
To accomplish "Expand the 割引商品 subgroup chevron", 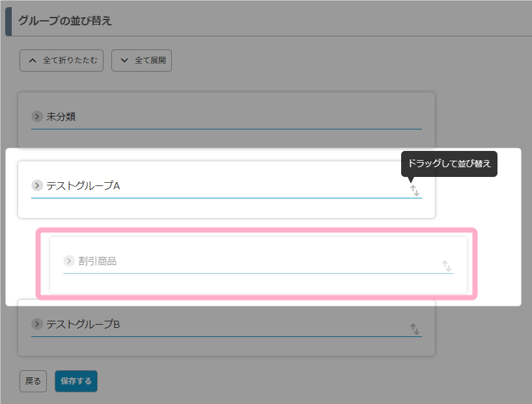I will [x=69, y=261].
